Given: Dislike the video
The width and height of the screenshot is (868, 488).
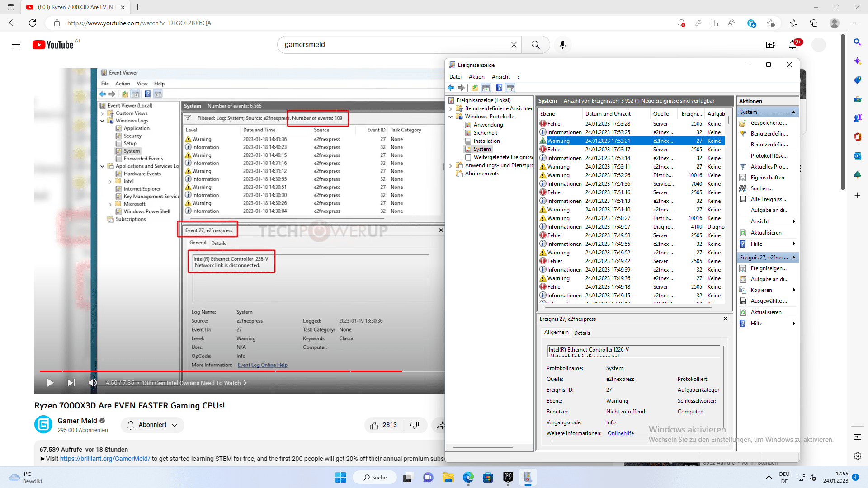Looking at the screenshot, I should (415, 425).
